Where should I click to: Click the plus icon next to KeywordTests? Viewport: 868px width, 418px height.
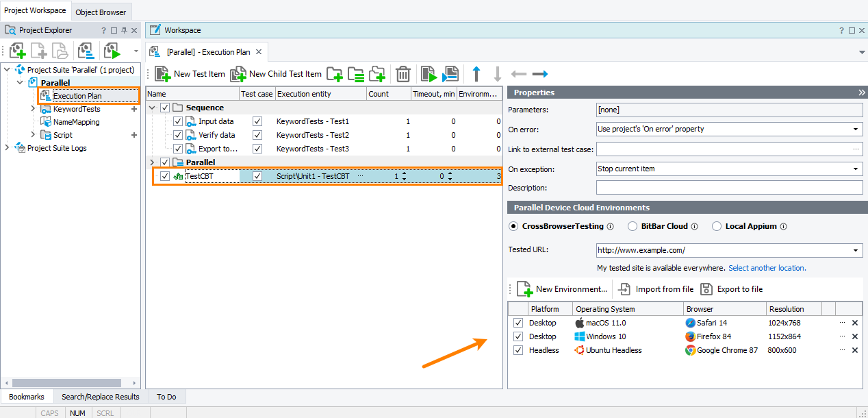tap(134, 109)
